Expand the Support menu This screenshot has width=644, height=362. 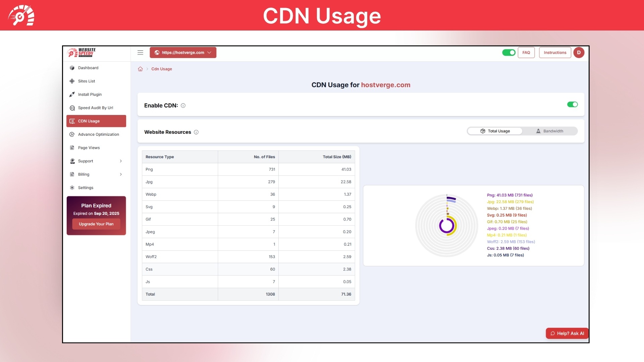(x=96, y=161)
